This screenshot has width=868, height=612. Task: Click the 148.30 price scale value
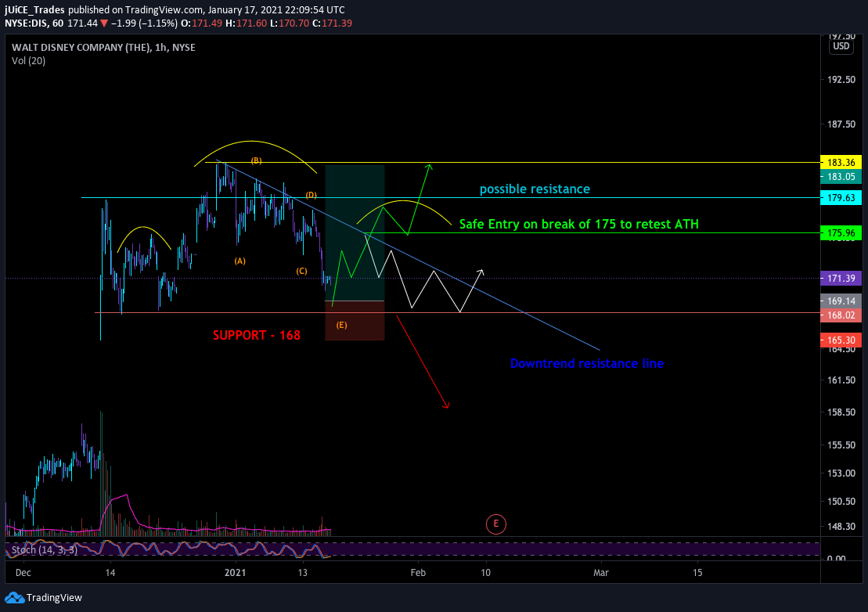841,526
